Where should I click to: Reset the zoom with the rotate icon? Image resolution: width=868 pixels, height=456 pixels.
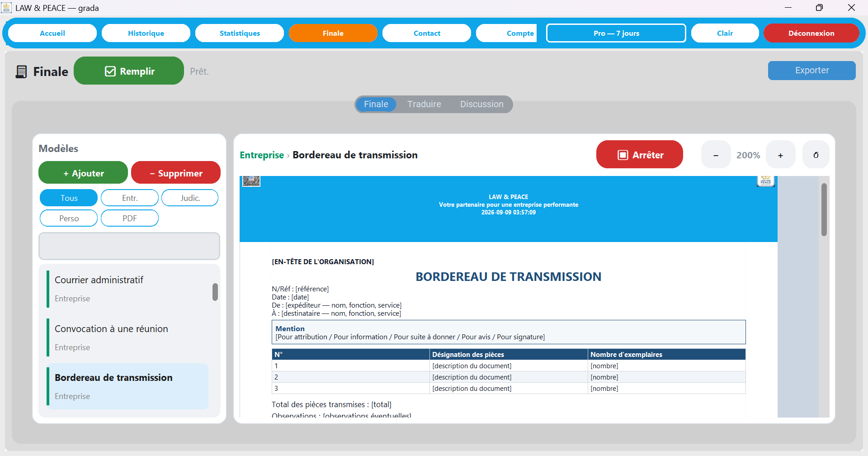click(x=816, y=155)
